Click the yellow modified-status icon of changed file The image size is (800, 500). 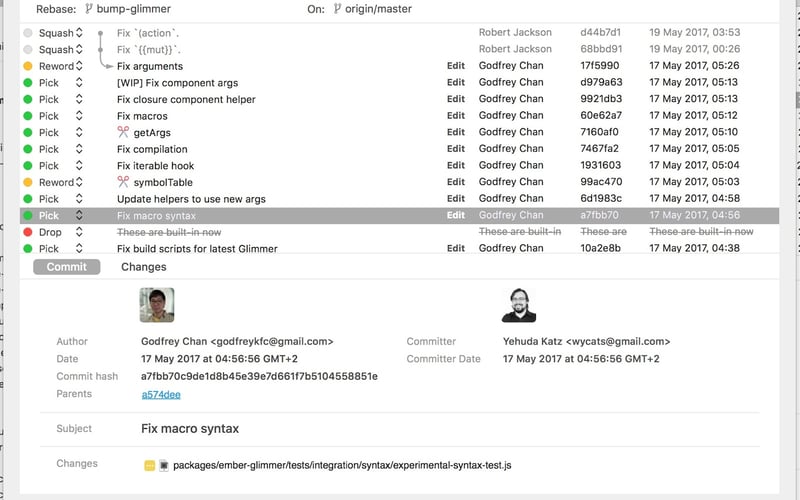click(x=149, y=465)
